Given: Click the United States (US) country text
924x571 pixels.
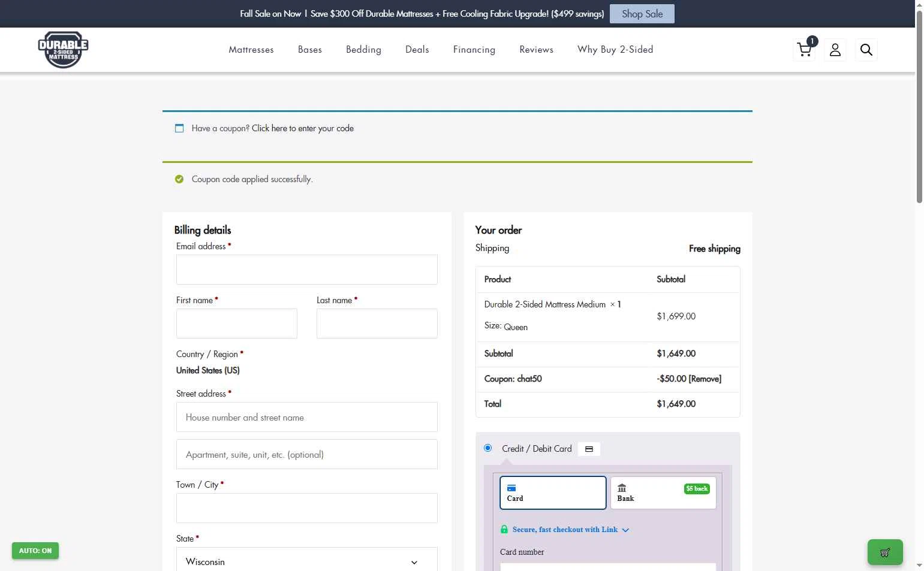Looking at the screenshot, I should pos(208,370).
